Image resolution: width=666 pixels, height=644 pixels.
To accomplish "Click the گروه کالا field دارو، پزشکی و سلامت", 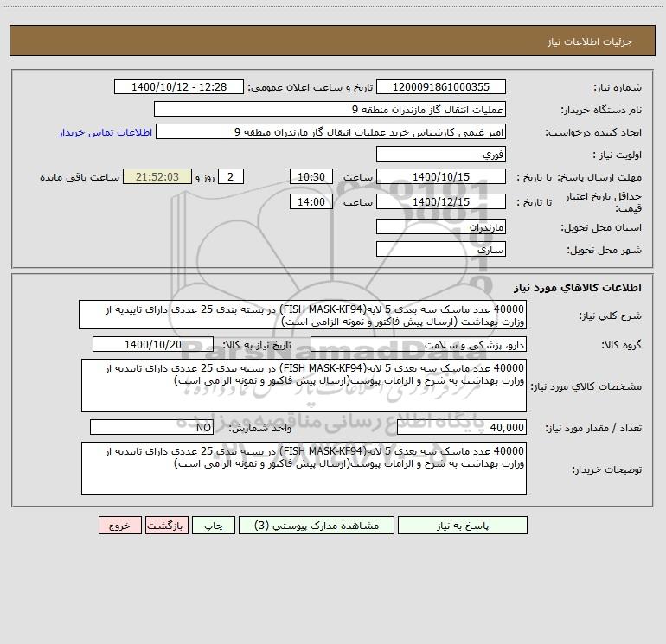I will pyautogui.click(x=419, y=344).
